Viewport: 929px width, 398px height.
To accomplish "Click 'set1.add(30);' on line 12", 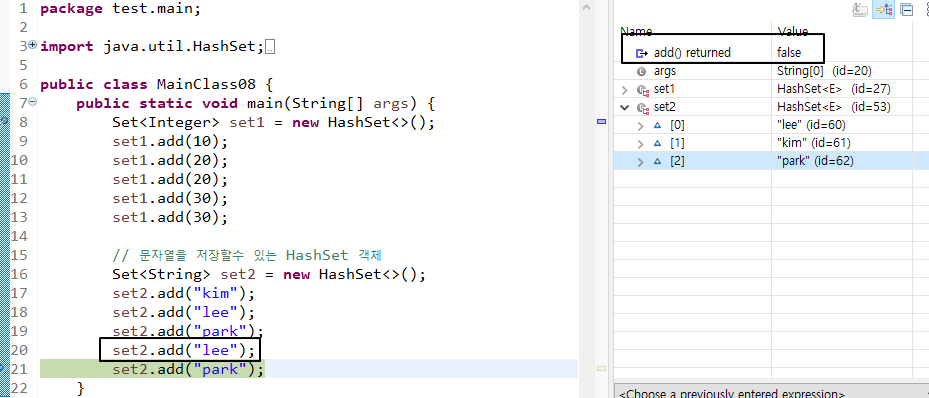I will pyautogui.click(x=170, y=198).
